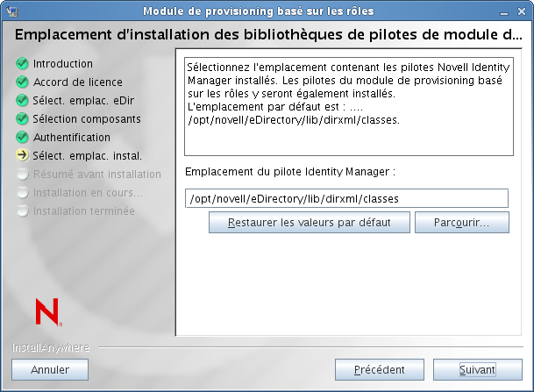The width and height of the screenshot is (534, 392).
Task: Open the window menu icon in title bar
Action: [11, 11]
